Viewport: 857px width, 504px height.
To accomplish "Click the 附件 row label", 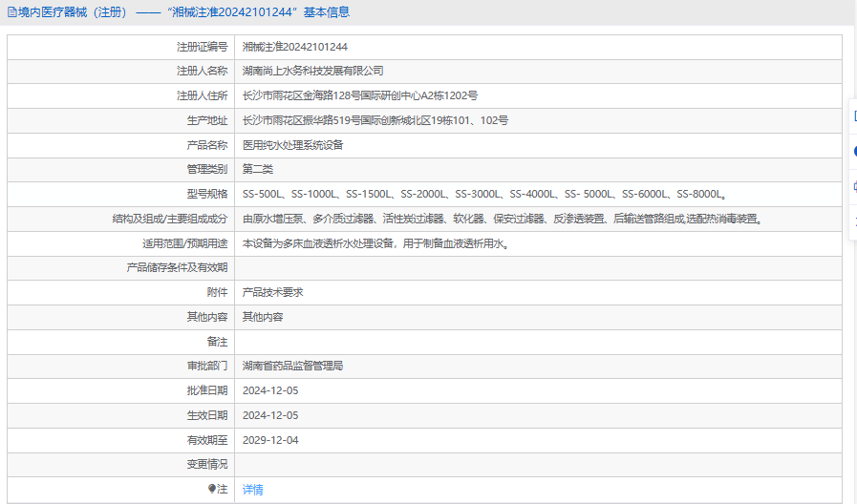I will point(217,292).
